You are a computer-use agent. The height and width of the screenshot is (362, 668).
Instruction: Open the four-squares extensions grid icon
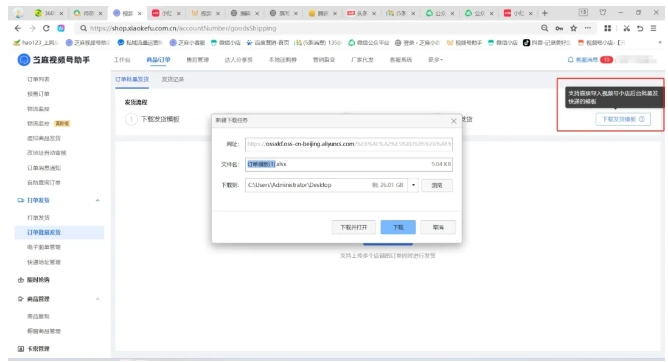(608, 28)
